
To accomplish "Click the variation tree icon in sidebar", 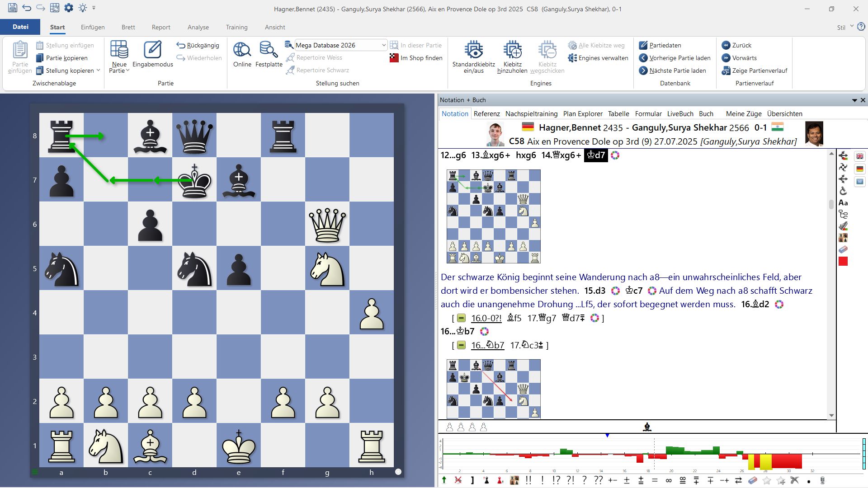I will click(x=843, y=215).
